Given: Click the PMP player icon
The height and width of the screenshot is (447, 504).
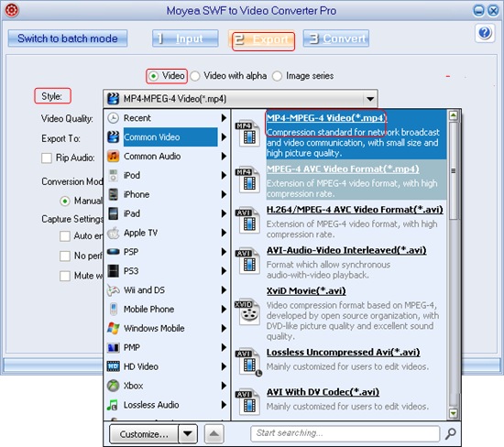Looking at the screenshot, I should pyautogui.click(x=113, y=347).
